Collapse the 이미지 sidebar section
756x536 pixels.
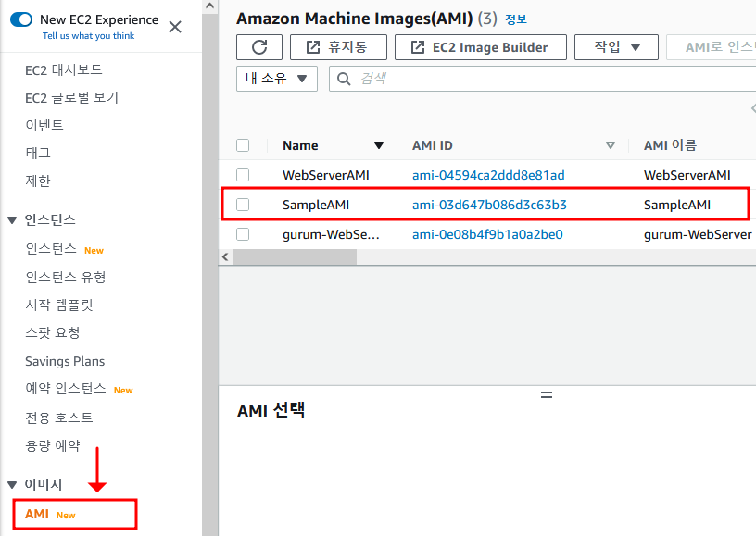13,484
